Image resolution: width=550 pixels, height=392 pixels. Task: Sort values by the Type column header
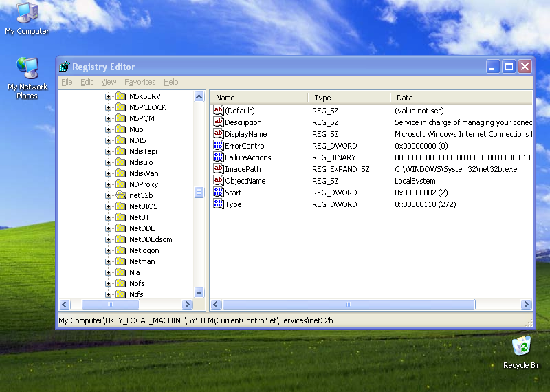349,98
